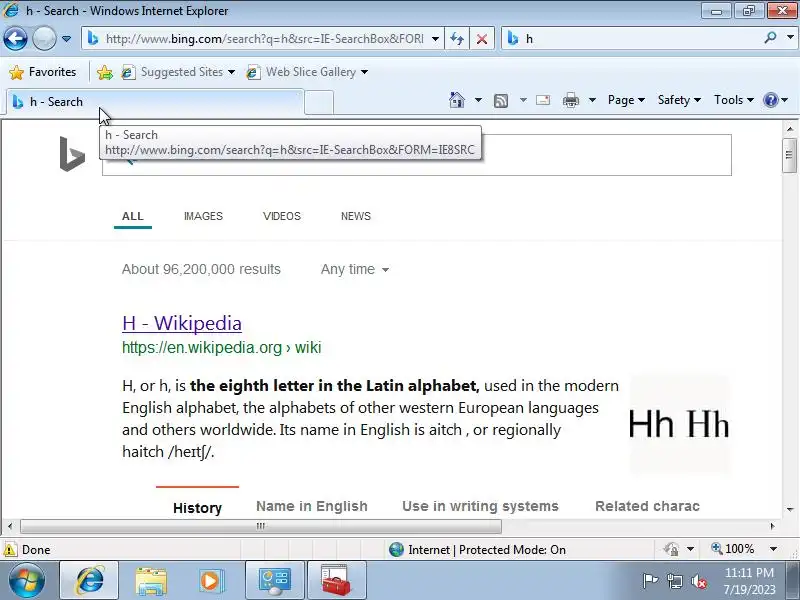The width and height of the screenshot is (800, 600).
Task: Expand the Print options dropdown arrow
Action: (592, 100)
